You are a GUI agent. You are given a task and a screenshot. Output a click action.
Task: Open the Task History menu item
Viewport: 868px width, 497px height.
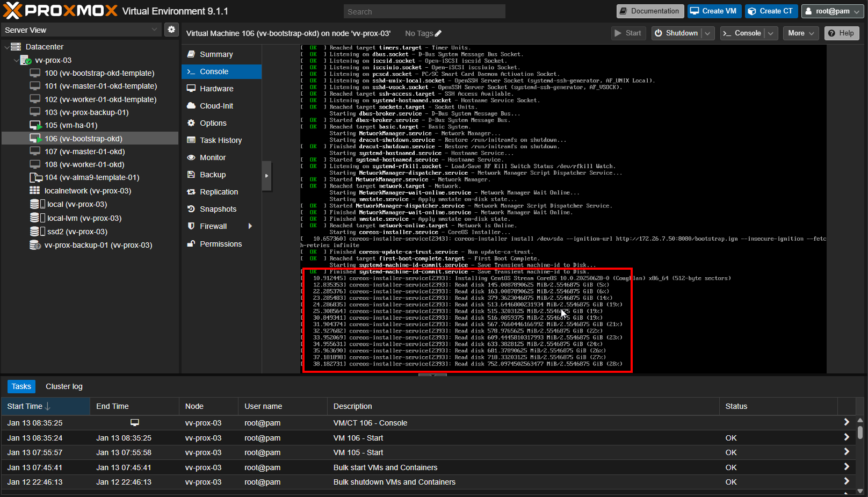click(x=220, y=140)
